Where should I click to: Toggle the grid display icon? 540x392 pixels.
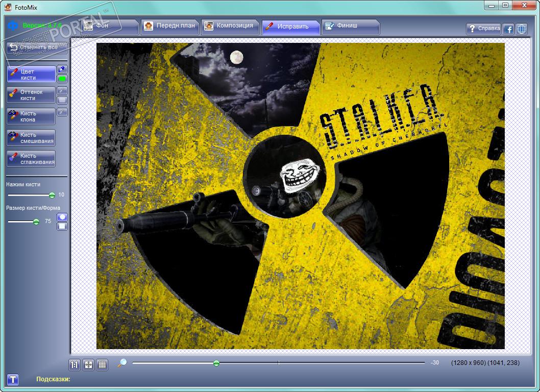(102, 365)
